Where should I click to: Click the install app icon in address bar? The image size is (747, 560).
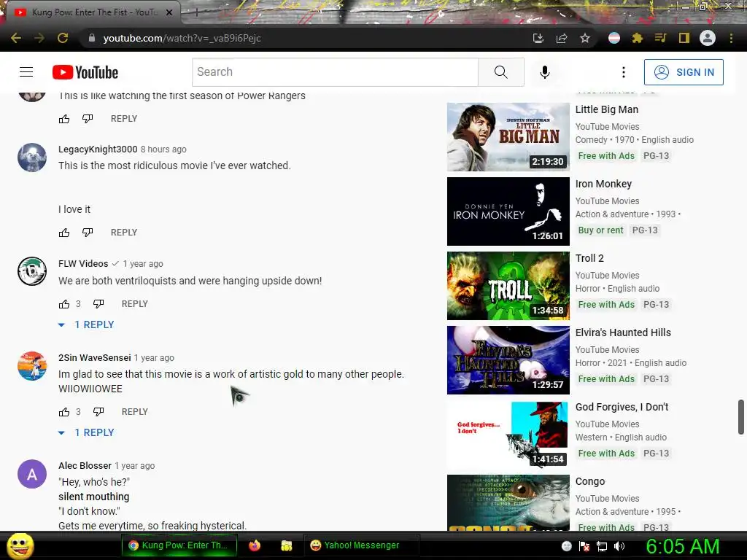tap(538, 38)
